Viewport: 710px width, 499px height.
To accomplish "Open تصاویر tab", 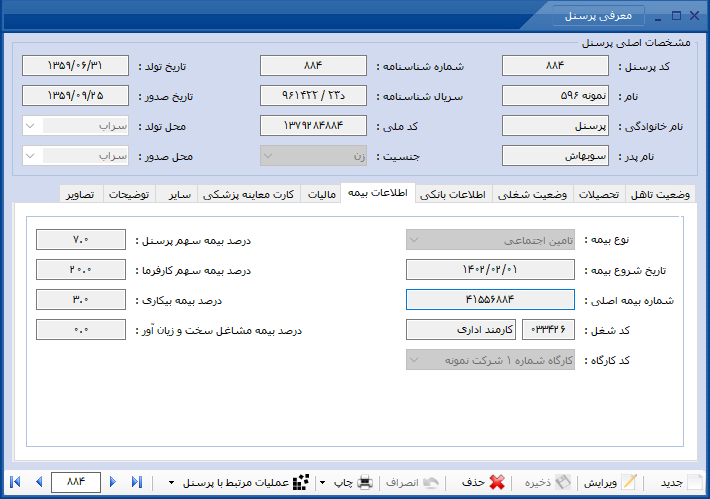I will [x=81, y=194].
